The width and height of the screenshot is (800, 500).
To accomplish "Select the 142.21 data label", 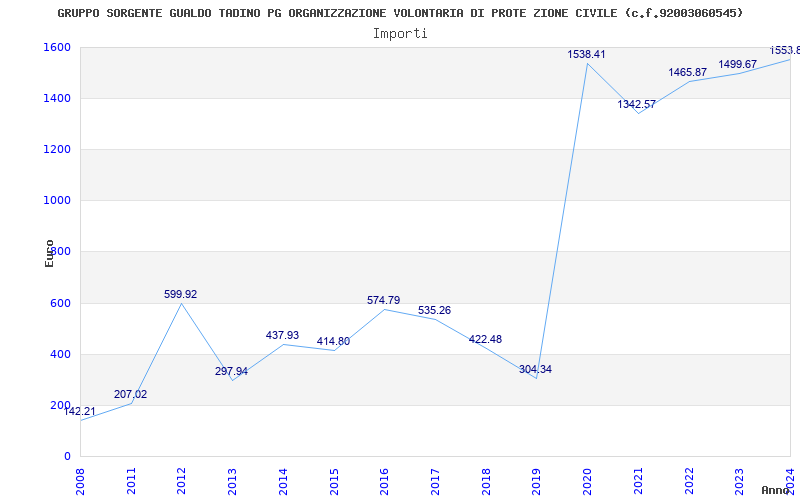I will pos(79,411).
